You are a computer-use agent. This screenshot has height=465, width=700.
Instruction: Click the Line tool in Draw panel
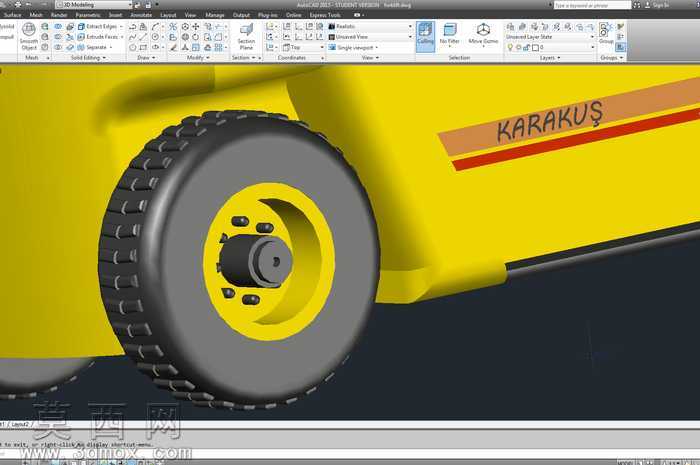pyautogui.click(x=143, y=37)
